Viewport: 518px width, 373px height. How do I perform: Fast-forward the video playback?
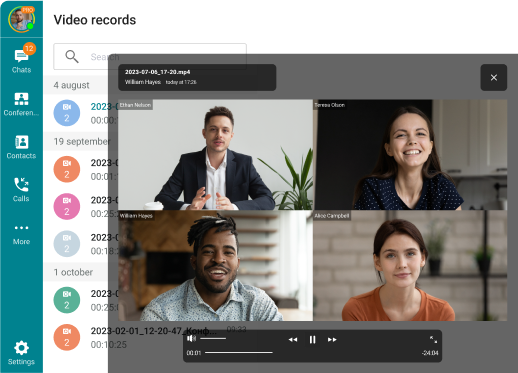click(x=332, y=340)
